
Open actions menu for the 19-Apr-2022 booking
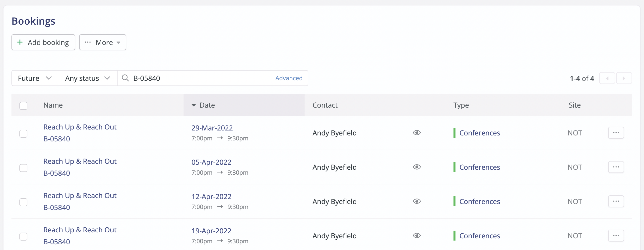coord(616,235)
